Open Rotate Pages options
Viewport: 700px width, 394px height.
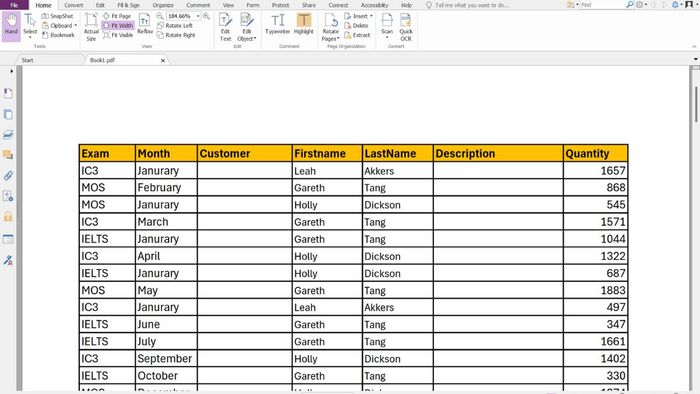(x=330, y=27)
